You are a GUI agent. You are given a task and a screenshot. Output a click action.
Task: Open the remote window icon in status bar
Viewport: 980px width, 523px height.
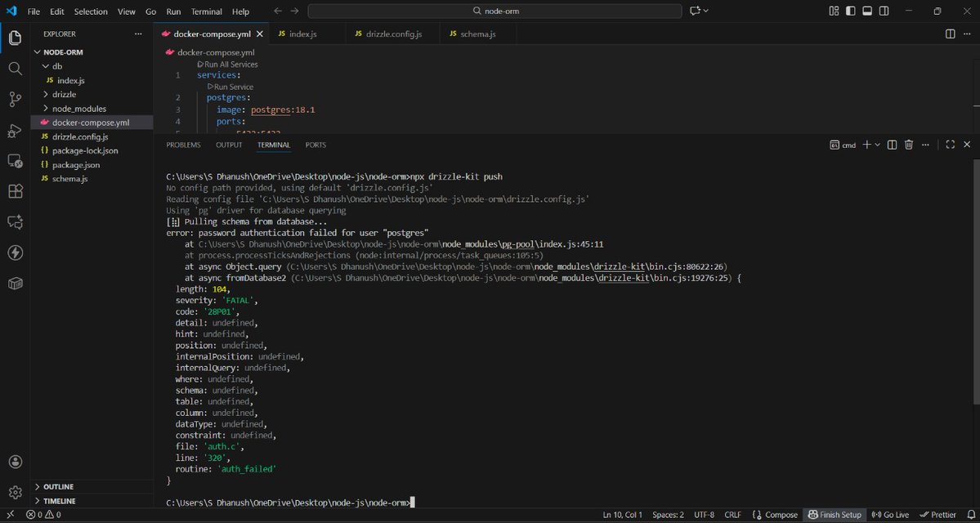[10, 515]
